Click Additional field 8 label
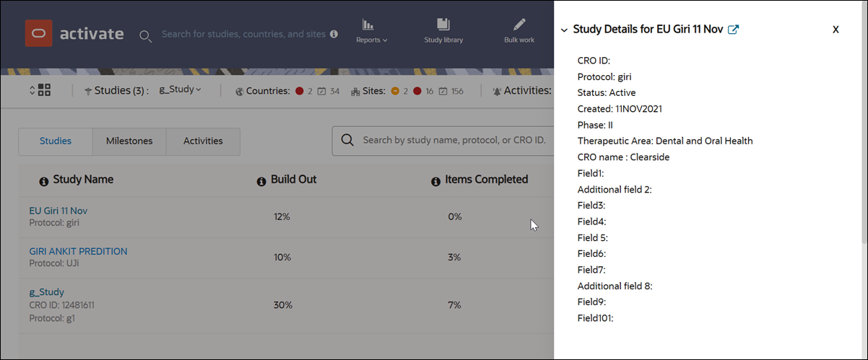This screenshot has height=360, width=868. (615, 286)
